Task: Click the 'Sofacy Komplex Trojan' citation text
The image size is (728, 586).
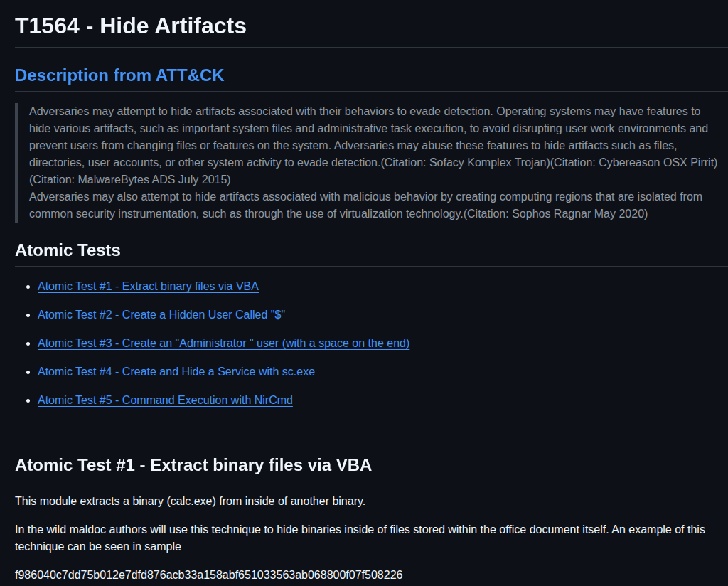Action: click(x=488, y=162)
